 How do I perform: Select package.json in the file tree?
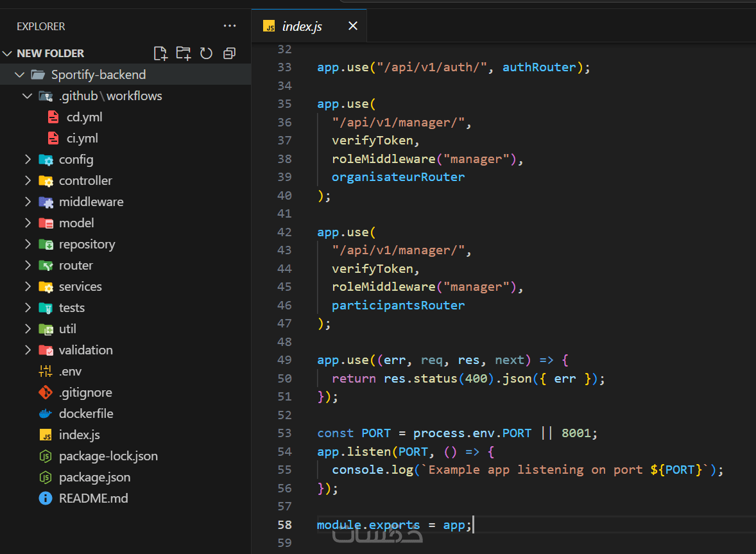pyautogui.click(x=94, y=477)
